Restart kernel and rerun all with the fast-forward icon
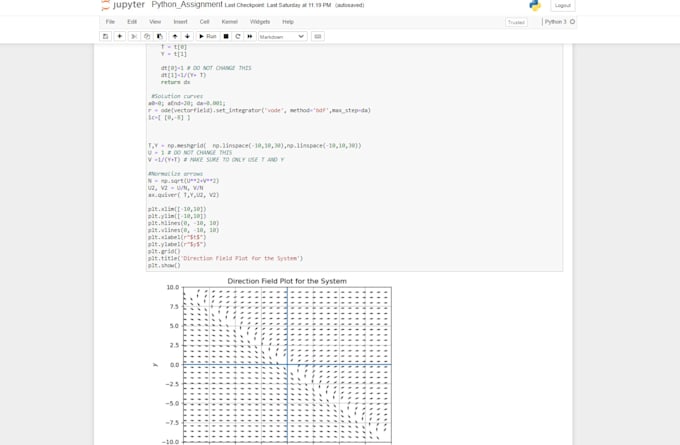 pos(250,36)
